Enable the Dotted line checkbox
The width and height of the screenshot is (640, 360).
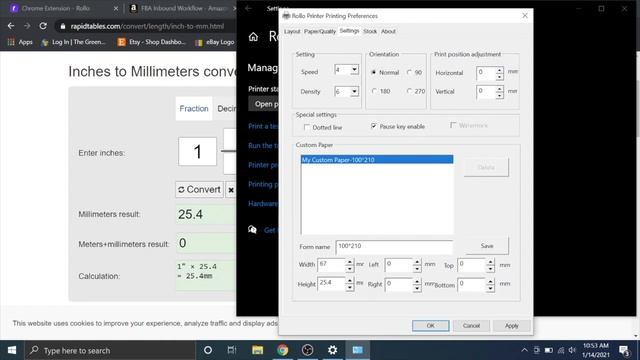pos(307,127)
